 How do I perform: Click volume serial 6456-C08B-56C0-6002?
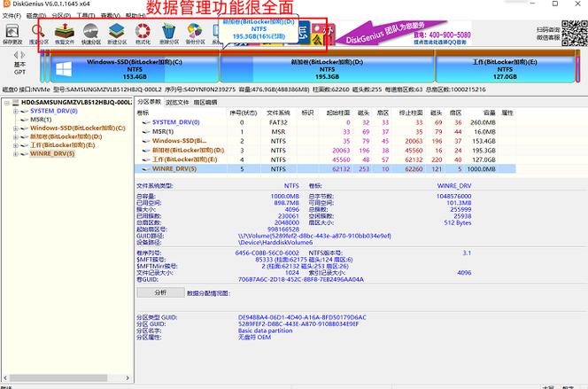[x=267, y=253]
